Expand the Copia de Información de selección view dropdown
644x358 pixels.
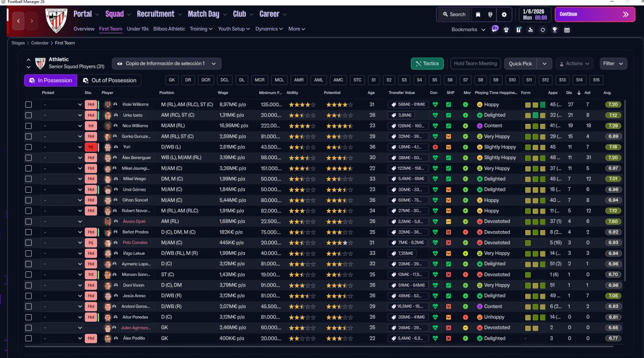[167, 63]
